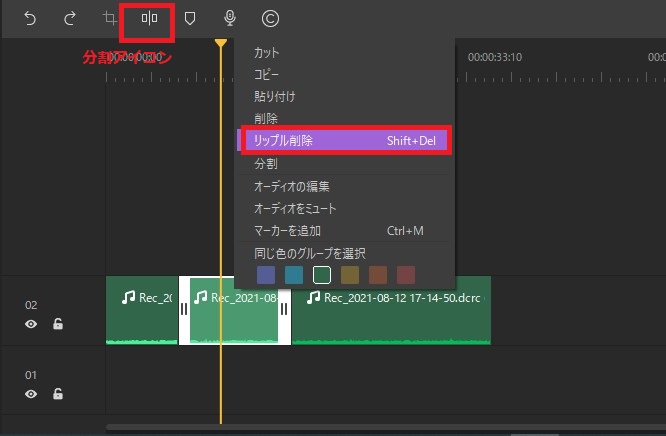Click the yellow playhead marker handle

221,44
